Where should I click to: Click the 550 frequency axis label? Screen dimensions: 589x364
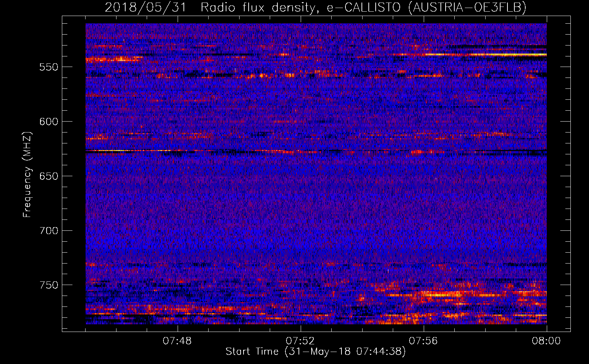[49, 67]
